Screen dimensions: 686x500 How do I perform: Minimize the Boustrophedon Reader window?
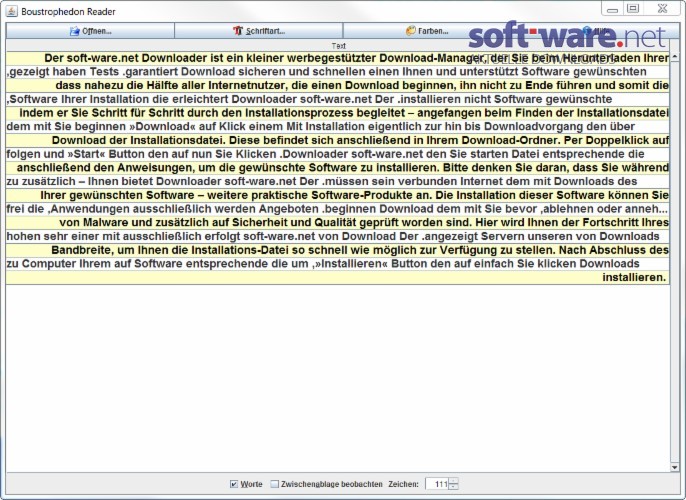coord(612,10)
